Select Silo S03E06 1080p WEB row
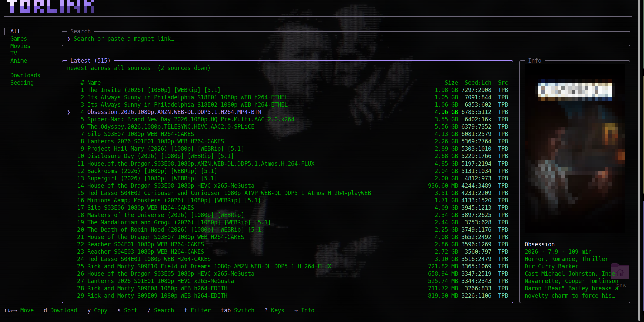 click(288, 208)
